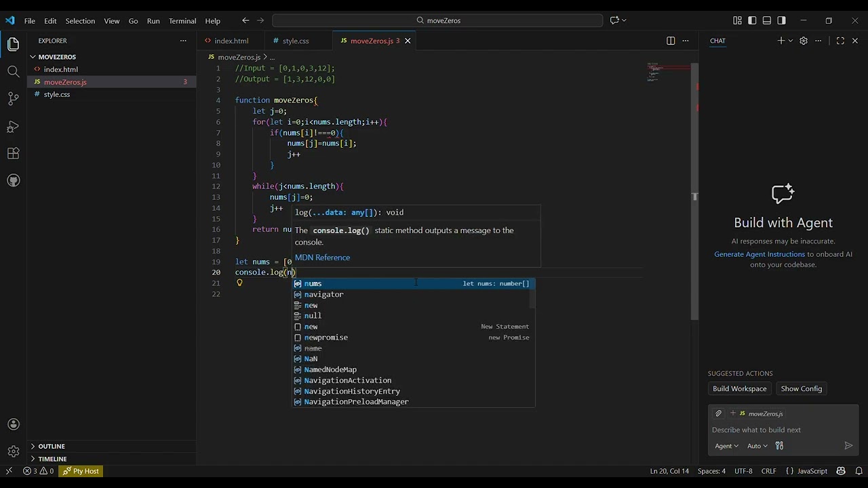Close the chat panel
This screenshot has width=868, height=488.
[x=855, y=41]
